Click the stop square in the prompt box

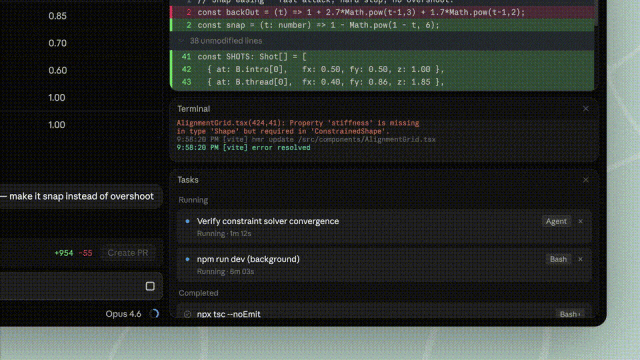click(x=150, y=286)
